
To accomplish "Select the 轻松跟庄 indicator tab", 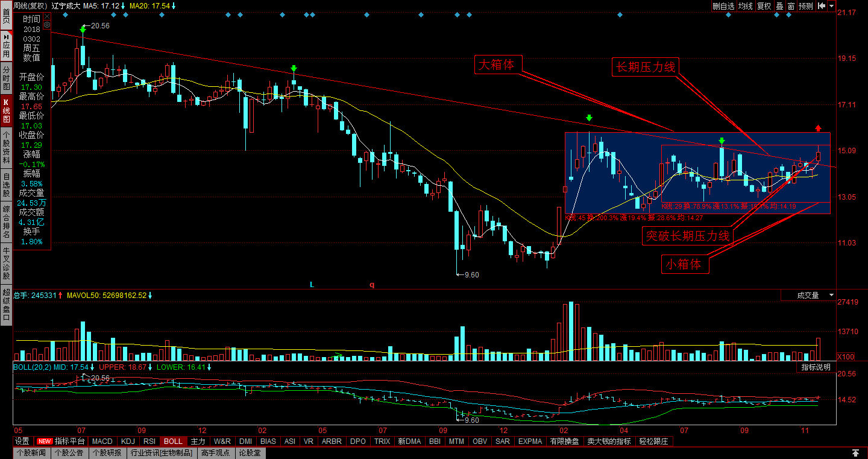I will [x=653, y=442].
